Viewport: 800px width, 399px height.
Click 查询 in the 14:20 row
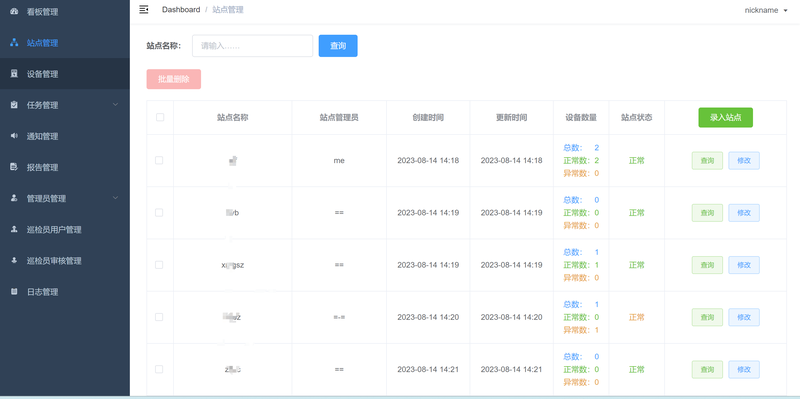pyautogui.click(x=707, y=317)
